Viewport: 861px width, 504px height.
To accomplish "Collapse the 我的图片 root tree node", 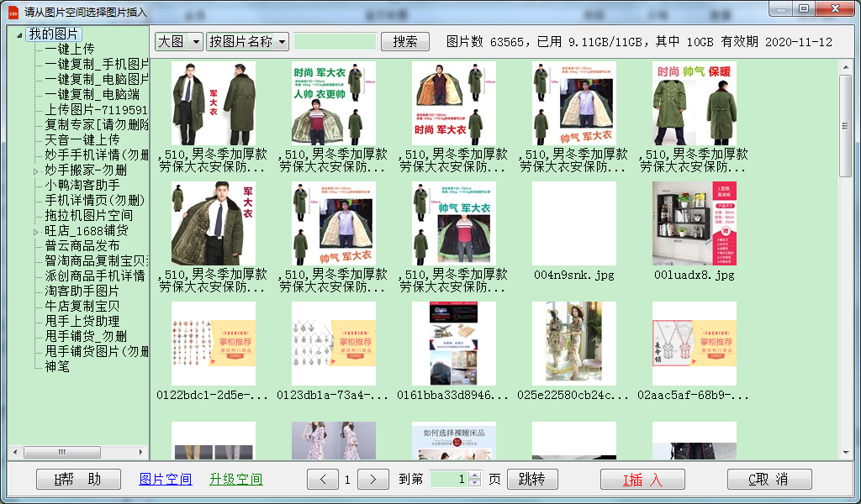I will (x=18, y=34).
